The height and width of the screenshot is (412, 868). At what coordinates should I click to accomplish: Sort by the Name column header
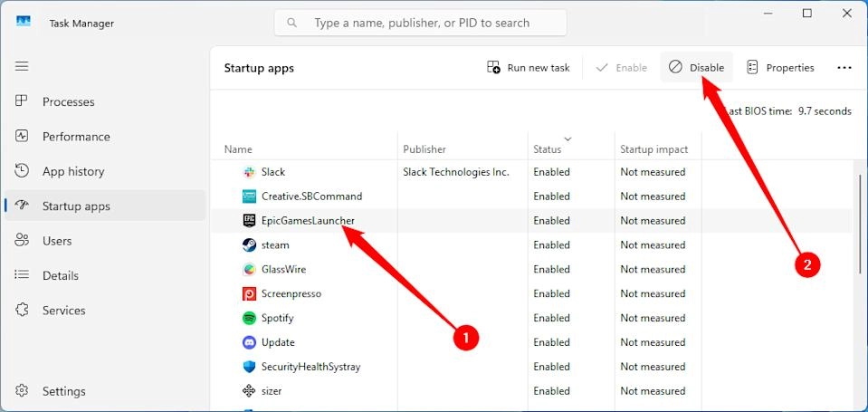[x=238, y=149]
